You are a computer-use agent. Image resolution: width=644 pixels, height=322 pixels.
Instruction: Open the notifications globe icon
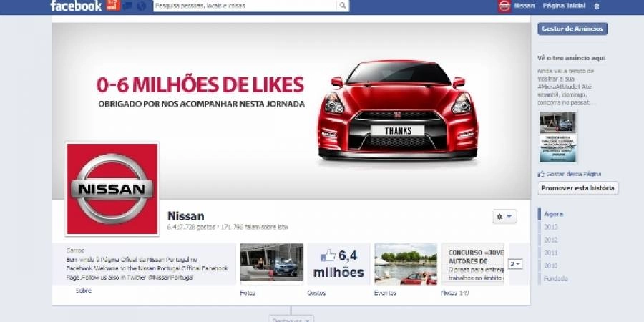pyautogui.click(x=142, y=6)
